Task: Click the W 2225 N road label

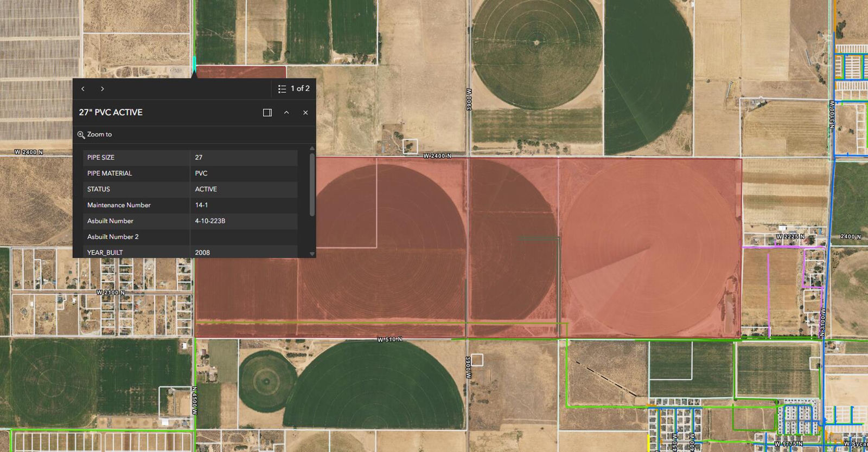Action: (790, 237)
